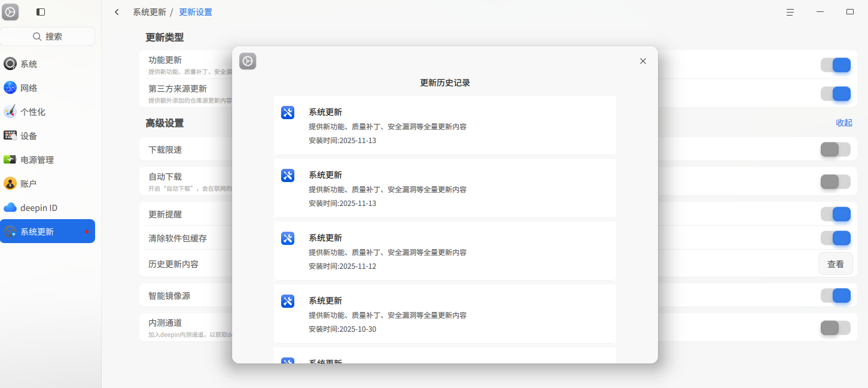Click the tools icon of first 2025-11-13 entry

(x=288, y=113)
